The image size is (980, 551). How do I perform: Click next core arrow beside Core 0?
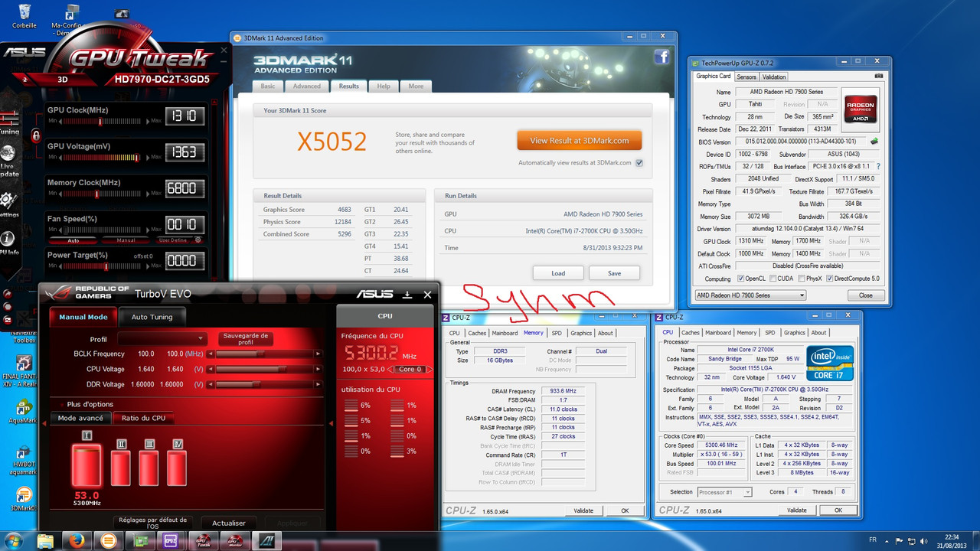[x=430, y=369]
